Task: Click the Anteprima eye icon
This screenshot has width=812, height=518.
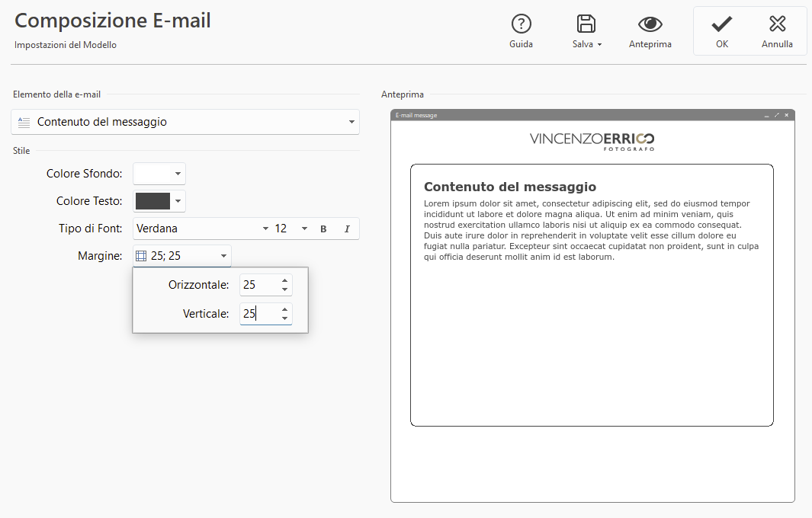Action: click(x=650, y=24)
